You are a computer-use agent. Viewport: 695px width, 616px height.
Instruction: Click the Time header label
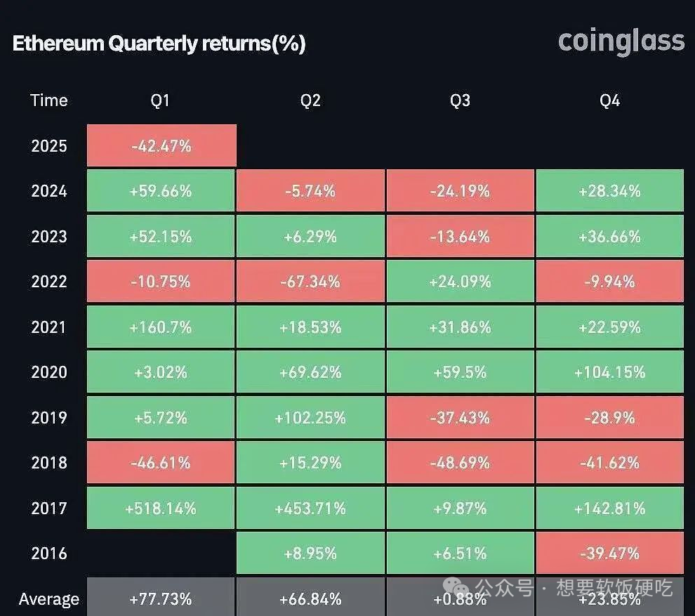(49, 100)
